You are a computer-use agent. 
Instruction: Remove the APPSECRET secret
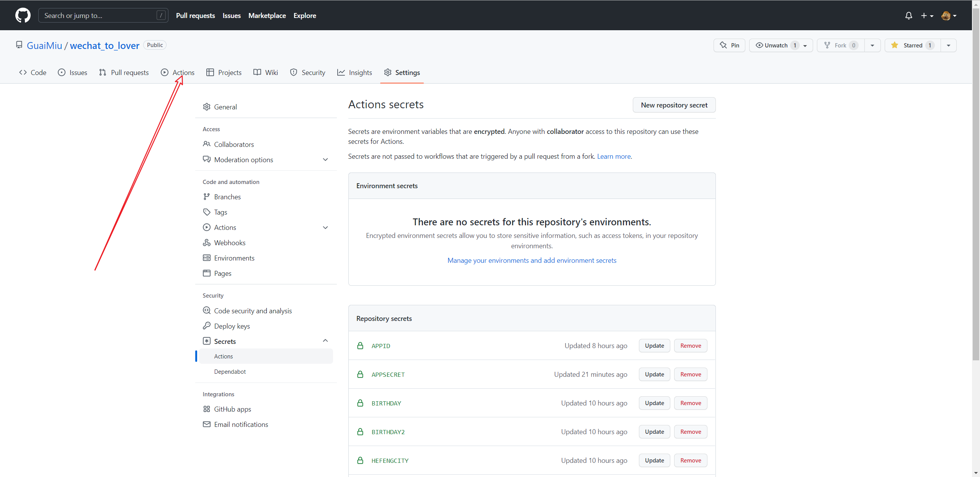691,374
